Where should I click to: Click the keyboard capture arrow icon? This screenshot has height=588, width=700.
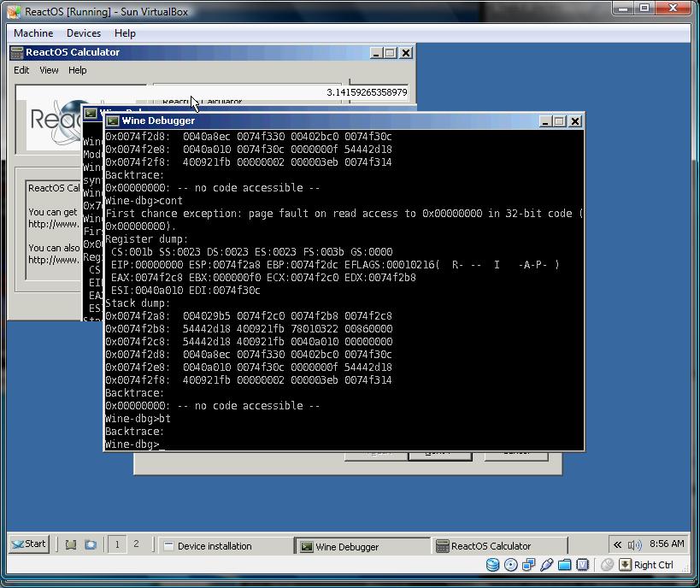pos(625,565)
